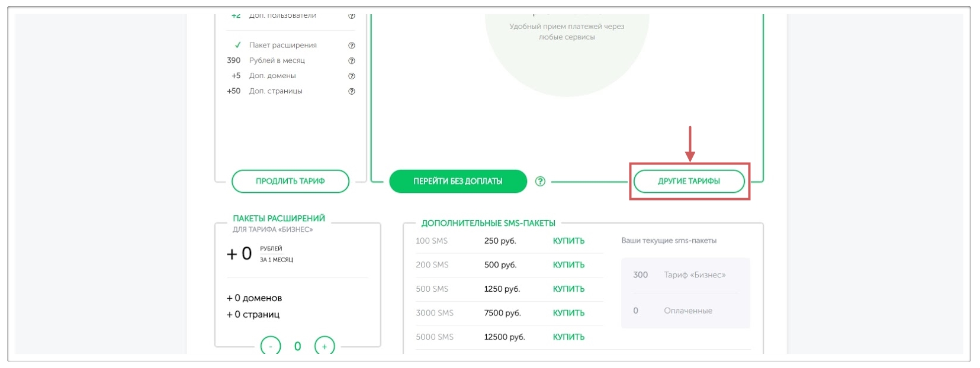Screen dimensions: 980x368
Task: Click help icon next to Пакет расширения
Action: click(x=352, y=46)
